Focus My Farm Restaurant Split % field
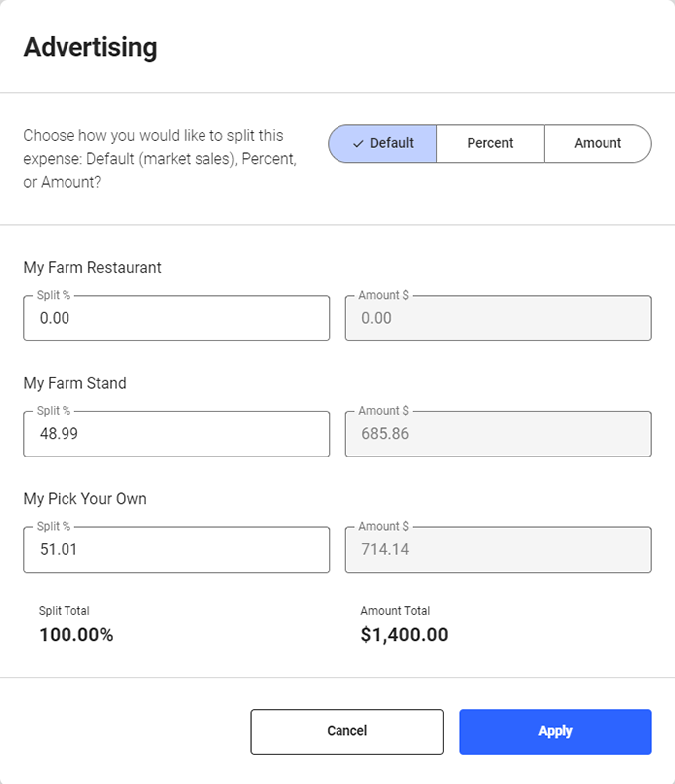 pos(176,319)
